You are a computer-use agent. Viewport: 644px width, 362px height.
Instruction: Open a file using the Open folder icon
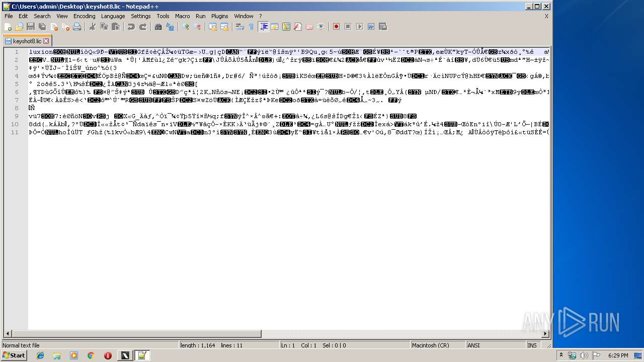coord(19,27)
